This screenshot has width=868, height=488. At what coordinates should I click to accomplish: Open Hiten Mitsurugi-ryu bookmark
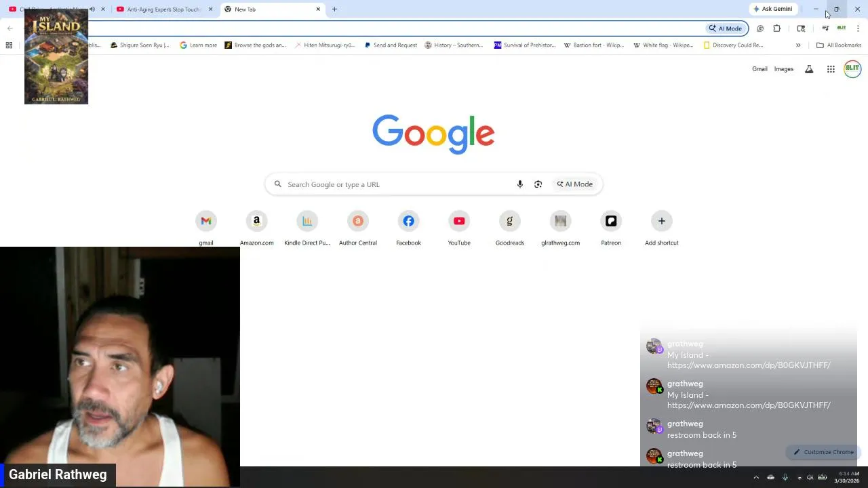[325, 45]
